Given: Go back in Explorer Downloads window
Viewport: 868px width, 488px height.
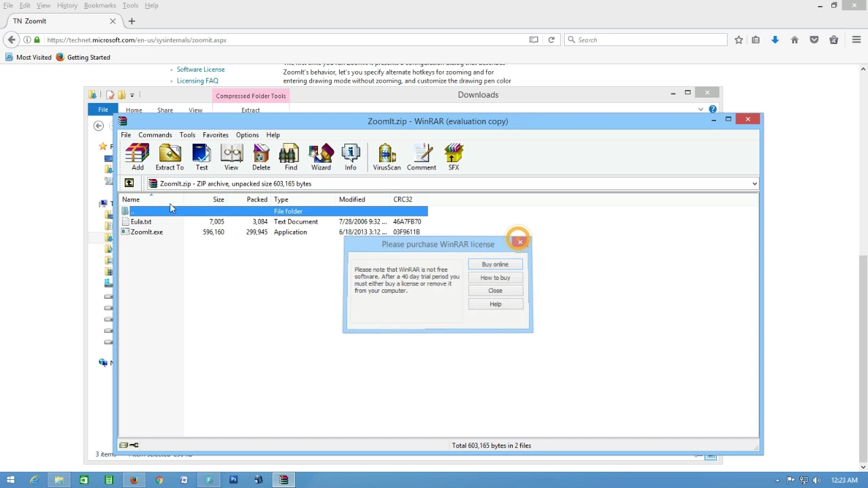Looking at the screenshot, I should (x=98, y=125).
